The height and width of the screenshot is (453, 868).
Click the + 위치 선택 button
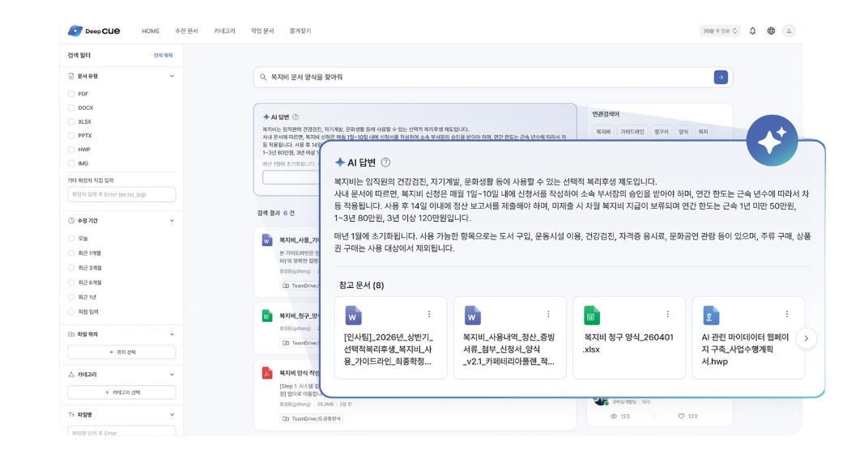point(121,353)
